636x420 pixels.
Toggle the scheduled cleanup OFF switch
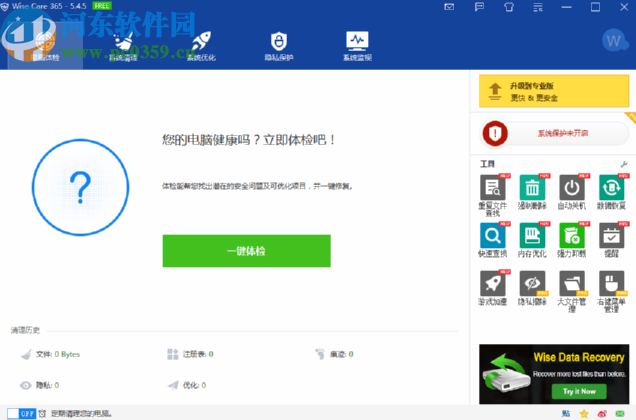tap(21, 414)
